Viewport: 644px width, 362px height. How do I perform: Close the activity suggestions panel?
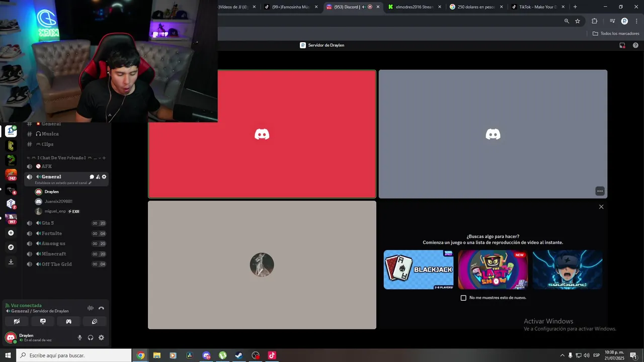(601, 207)
